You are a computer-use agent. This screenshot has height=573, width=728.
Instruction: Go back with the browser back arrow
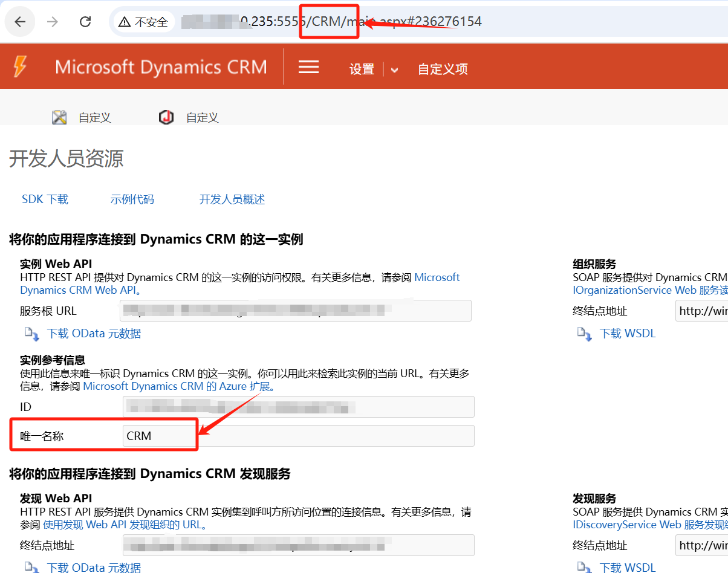(20, 22)
